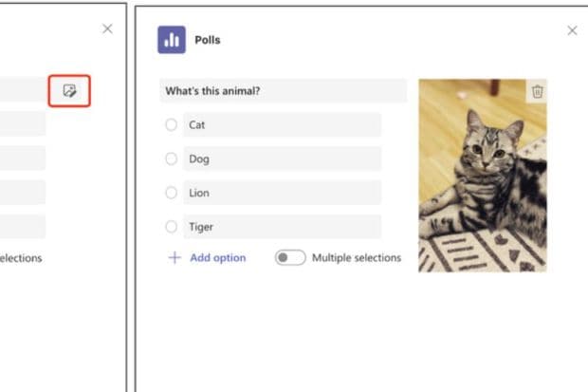
Task: Delete the cat image with trash icon
Action: click(538, 91)
